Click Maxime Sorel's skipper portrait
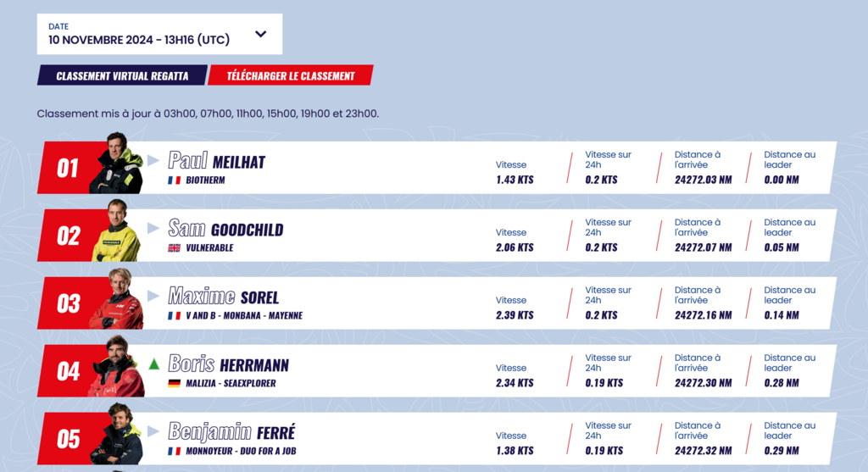868x472 pixels. 116,298
